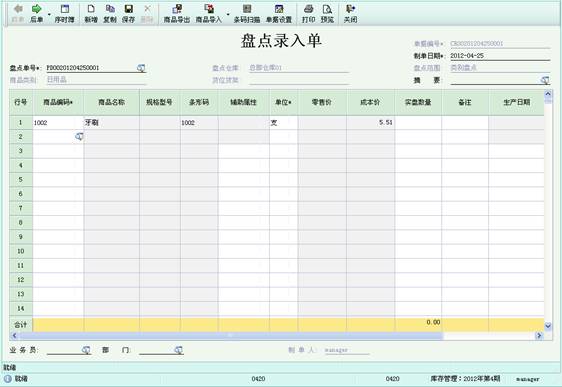Image resolution: width=562 pixels, height=387 pixels.
Task: Open the 序时簿 journal list
Action: 65,14
